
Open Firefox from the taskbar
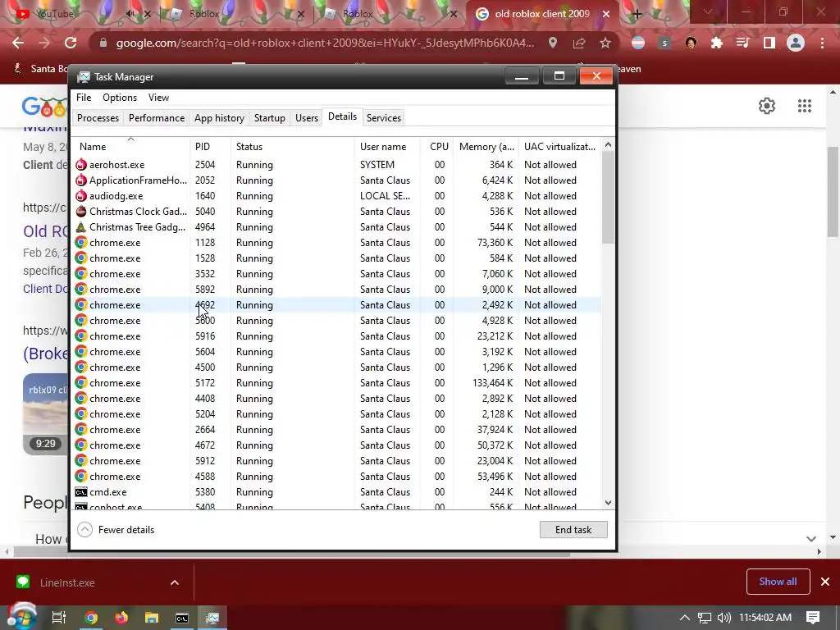click(x=121, y=618)
